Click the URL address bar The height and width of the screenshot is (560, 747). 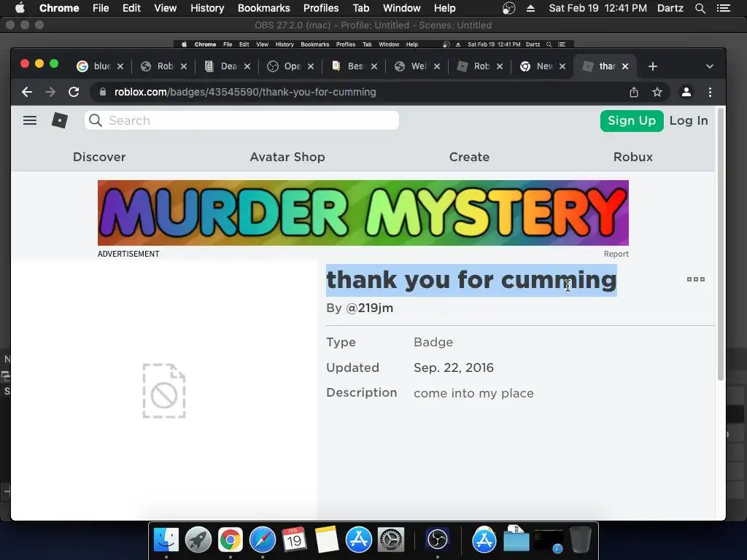(x=362, y=92)
